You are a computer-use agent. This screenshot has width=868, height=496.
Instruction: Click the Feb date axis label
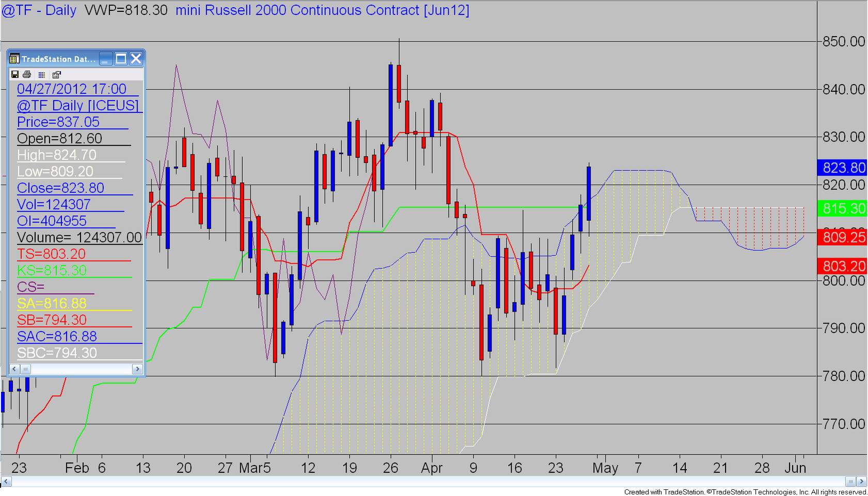pos(77,468)
